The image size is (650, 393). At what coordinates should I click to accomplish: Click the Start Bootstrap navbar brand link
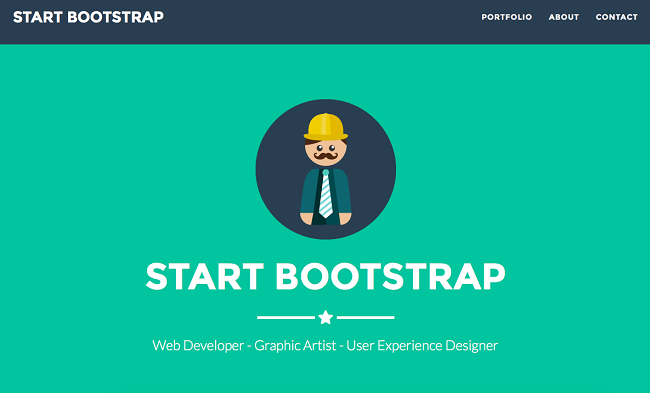click(x=88, y=17)
